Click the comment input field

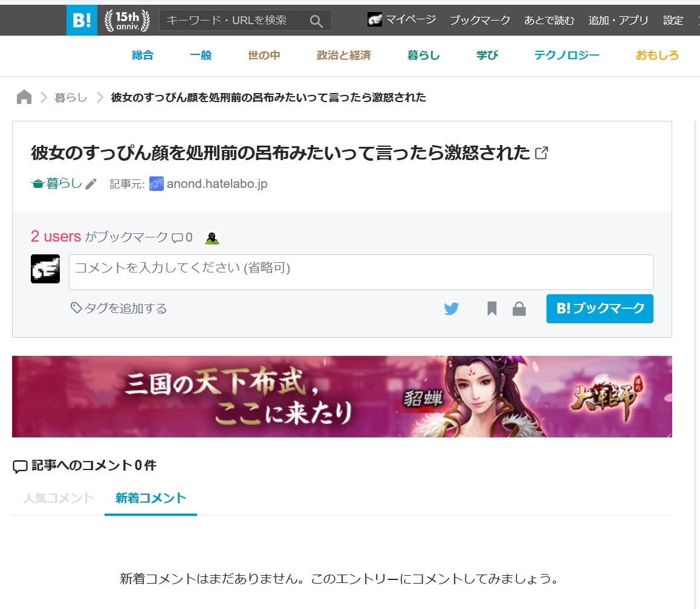[361, 272]
